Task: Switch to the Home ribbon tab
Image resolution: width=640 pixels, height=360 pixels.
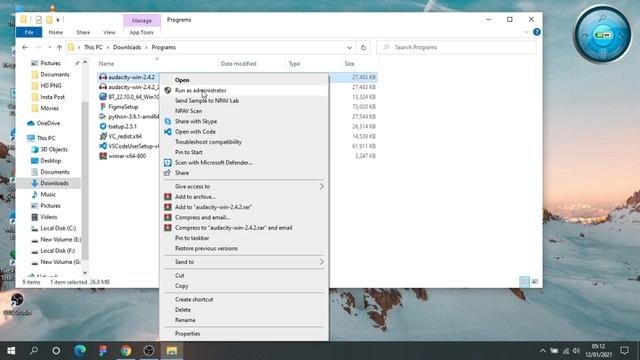Action: pyautogui.click(x=56, y=32)
